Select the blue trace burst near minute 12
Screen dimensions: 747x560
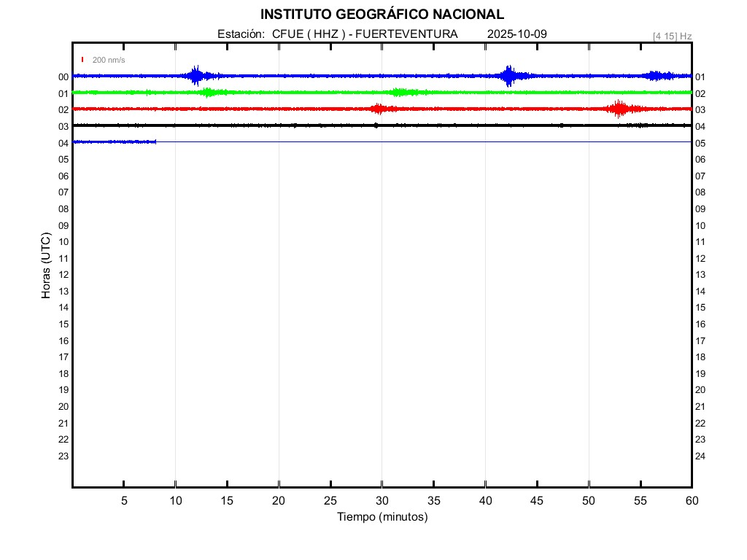pos(196,76)
